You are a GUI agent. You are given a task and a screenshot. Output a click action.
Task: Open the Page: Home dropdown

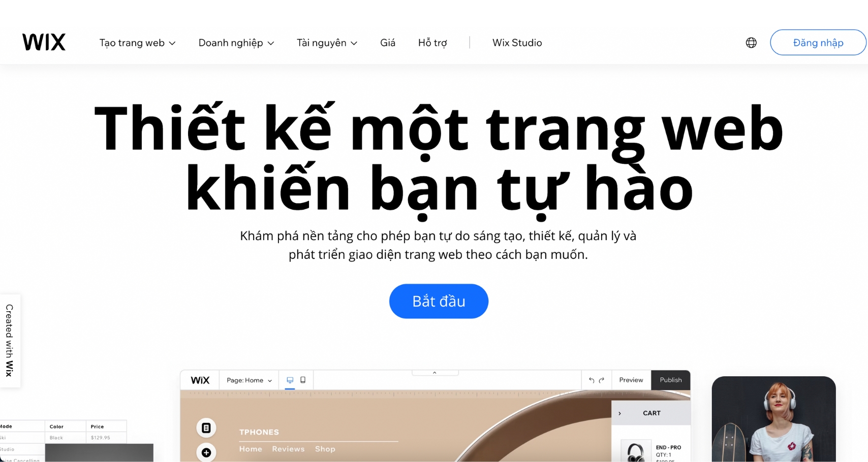(249, 380)
